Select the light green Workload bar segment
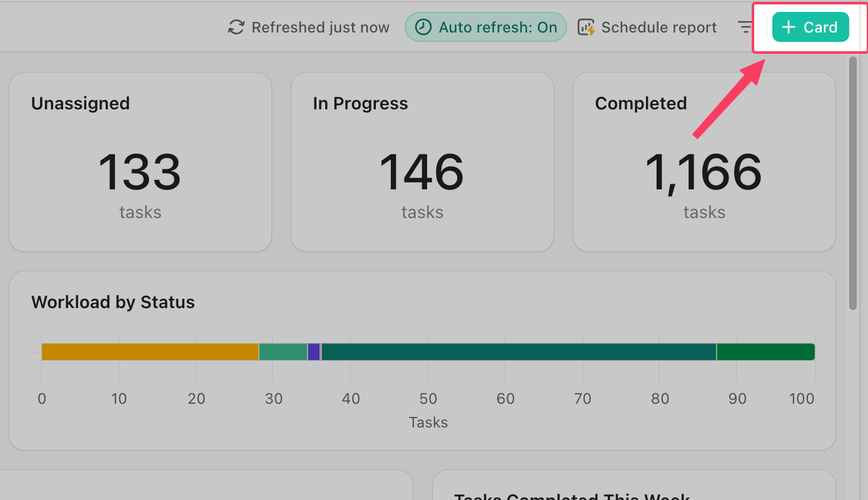The height and width of the screenshot is (500, 868). coord(283,352)
